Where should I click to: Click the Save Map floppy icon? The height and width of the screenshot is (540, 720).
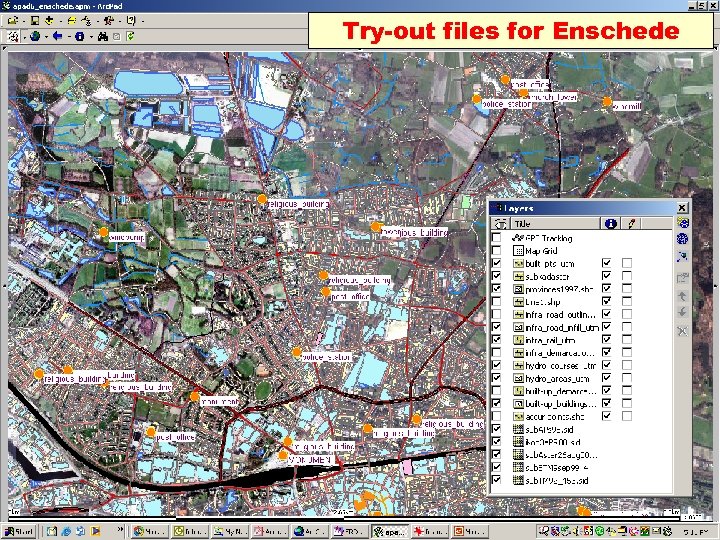pyautogui.click(x=35, y=21)
